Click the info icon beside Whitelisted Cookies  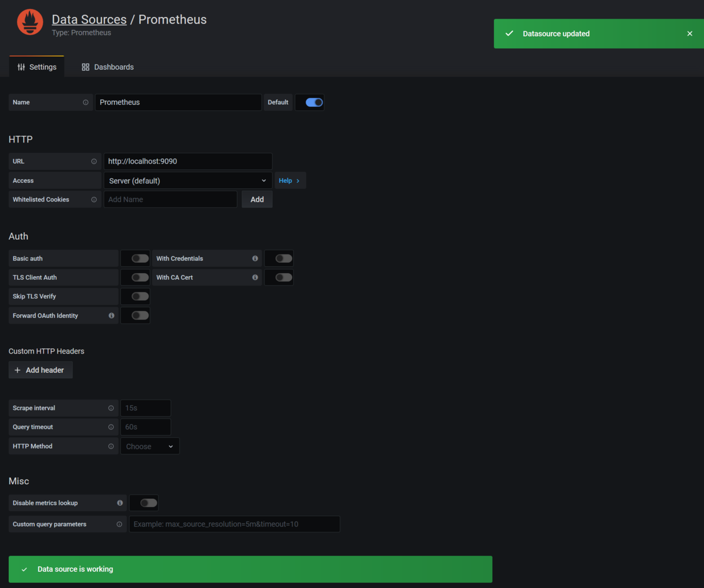(x=94, y=199)
